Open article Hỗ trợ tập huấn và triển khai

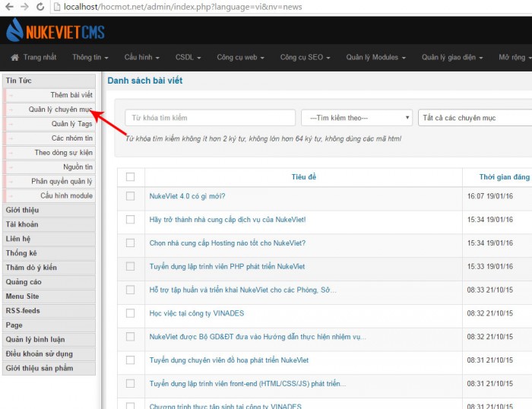pyautogui.click(x=243, y=290)
